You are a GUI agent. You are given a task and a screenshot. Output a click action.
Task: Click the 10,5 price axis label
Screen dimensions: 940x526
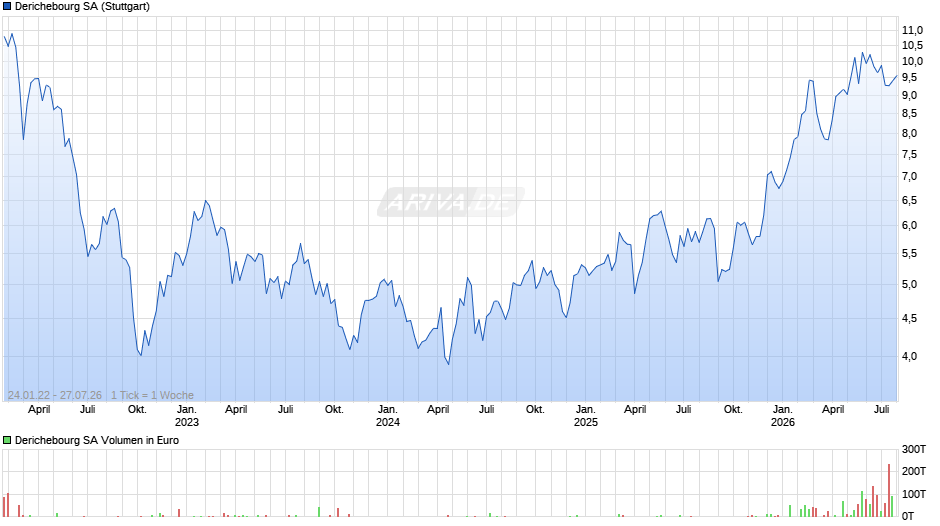click(x=912, y=46)
